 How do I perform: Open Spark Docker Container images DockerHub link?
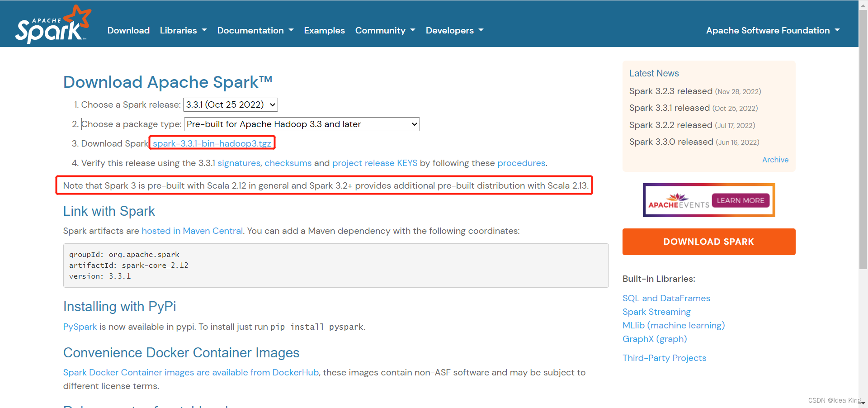point(191,372)
